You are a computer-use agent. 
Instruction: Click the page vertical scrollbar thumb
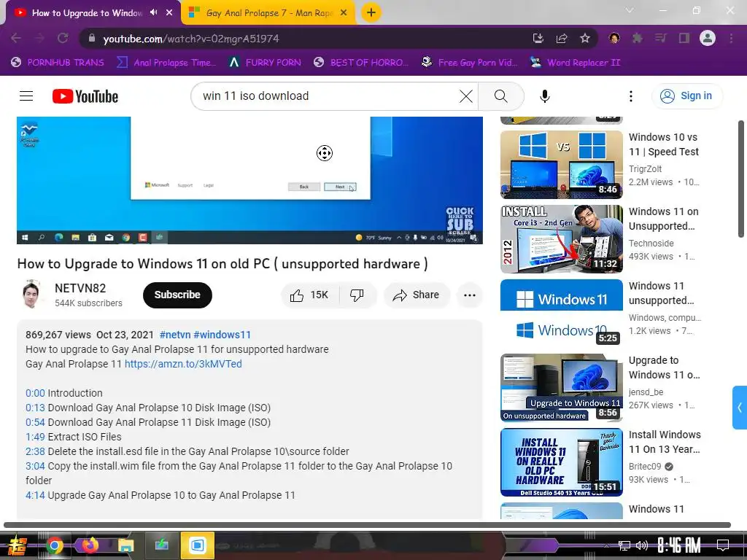click(x=741, y=179)
